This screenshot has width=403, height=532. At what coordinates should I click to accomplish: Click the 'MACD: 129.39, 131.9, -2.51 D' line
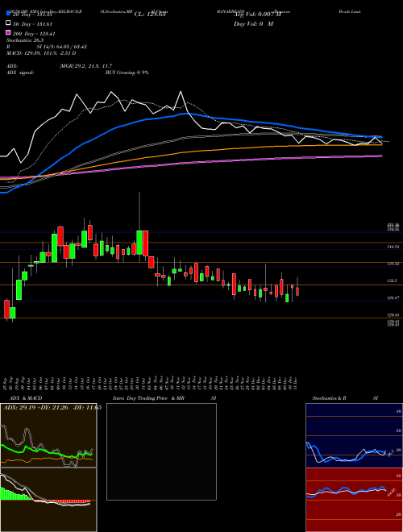41,53
